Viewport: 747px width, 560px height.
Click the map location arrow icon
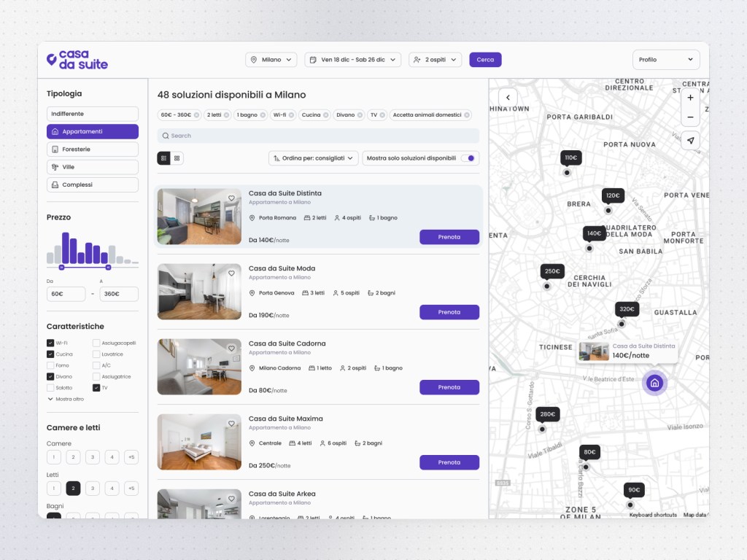tap(690, 141)
